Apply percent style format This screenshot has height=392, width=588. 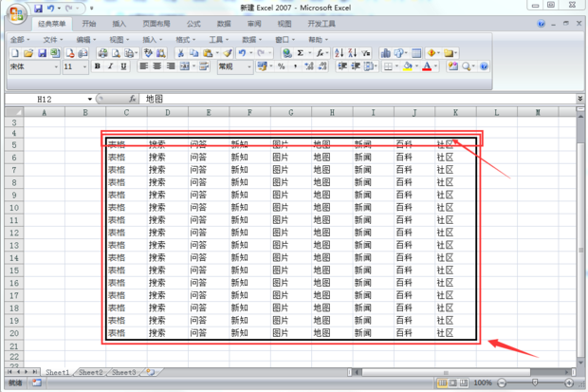(282, 66)
